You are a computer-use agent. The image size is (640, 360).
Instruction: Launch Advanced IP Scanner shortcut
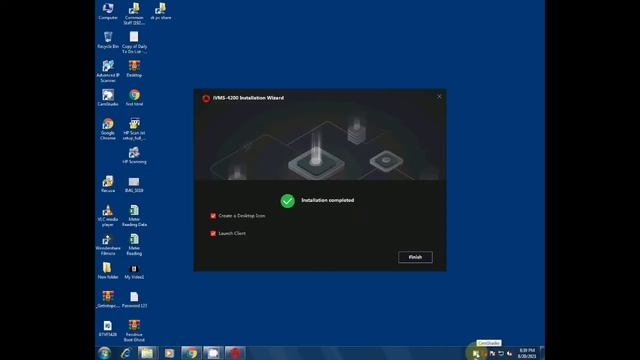[x=108, y=71]
